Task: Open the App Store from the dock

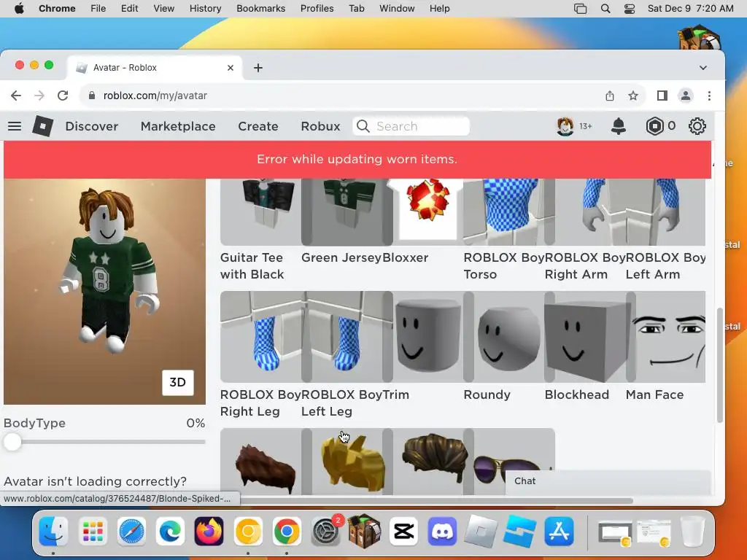Action: 559,531
